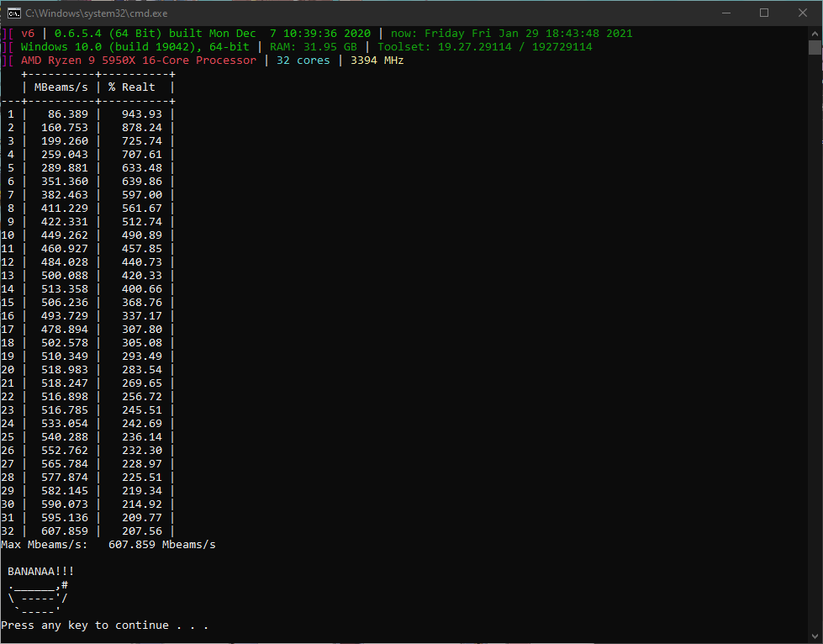Click the 'AMD Ryzen 9 5950X 16-Core Processor' text

(139, 61)
